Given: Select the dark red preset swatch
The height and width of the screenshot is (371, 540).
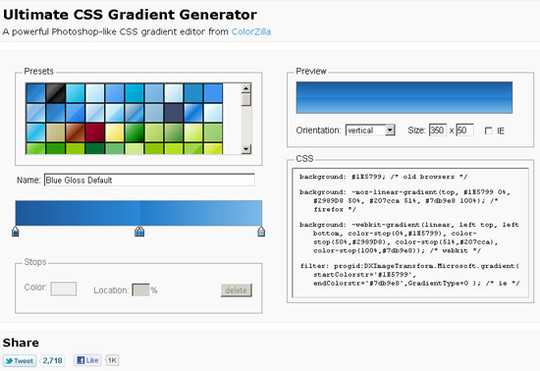Looking at the screenshot, I should coord(95,133).
